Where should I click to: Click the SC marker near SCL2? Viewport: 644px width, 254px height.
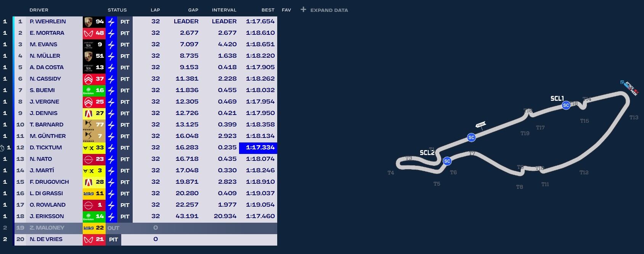[x=447, y=161]
